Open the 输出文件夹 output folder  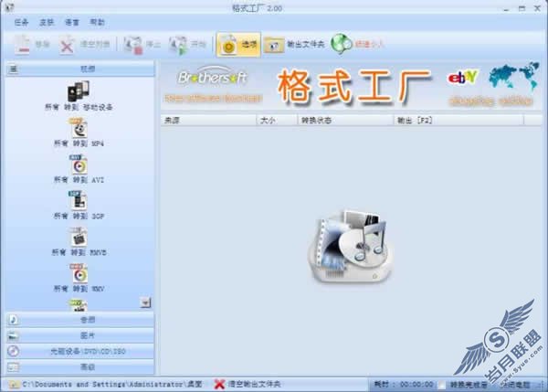[x=294, y=45]
